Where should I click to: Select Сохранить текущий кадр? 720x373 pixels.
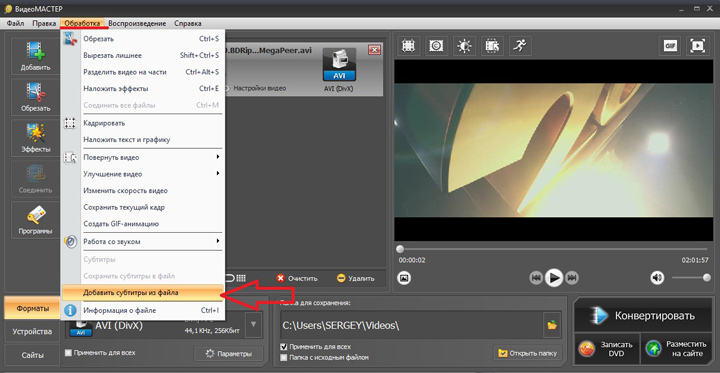pyautogui.click(x=142, y=207)
